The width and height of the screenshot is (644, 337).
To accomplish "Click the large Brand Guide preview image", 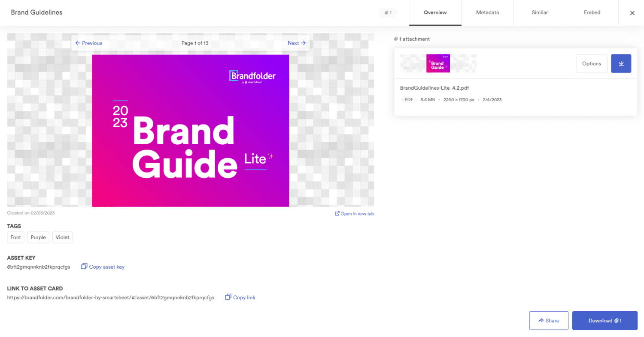I will [x=190, y=131].
